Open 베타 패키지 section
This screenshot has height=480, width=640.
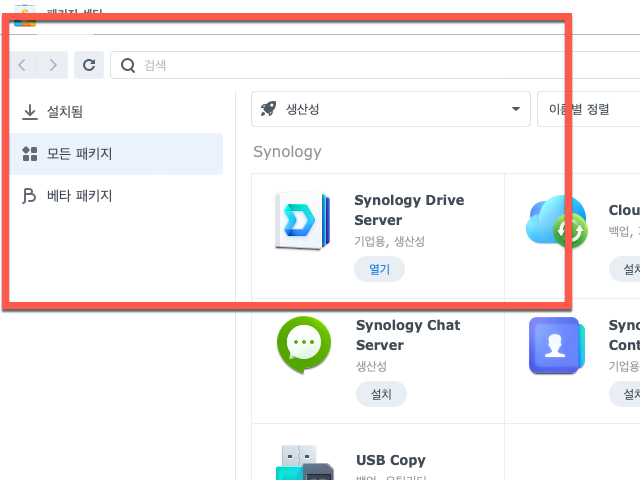[x=116, y=196]
